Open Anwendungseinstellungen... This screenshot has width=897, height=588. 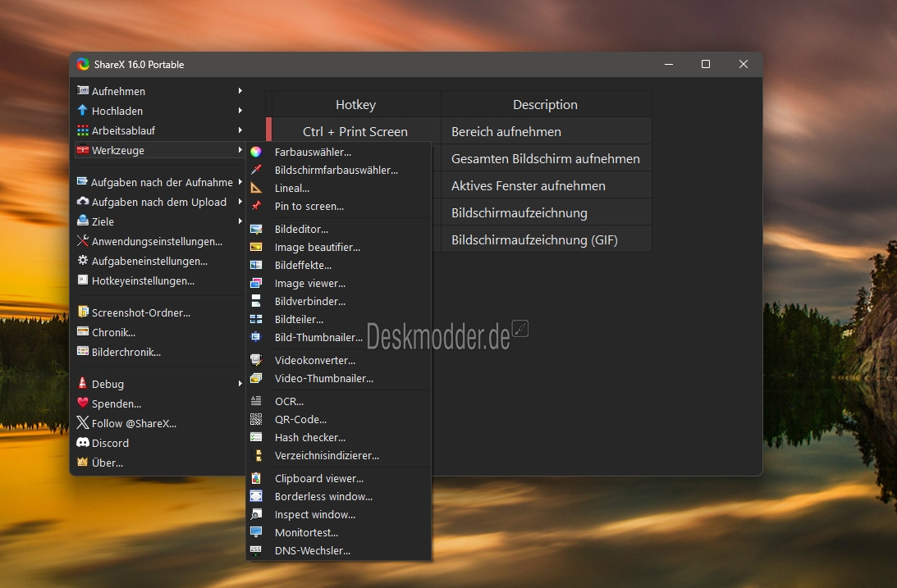160,241
